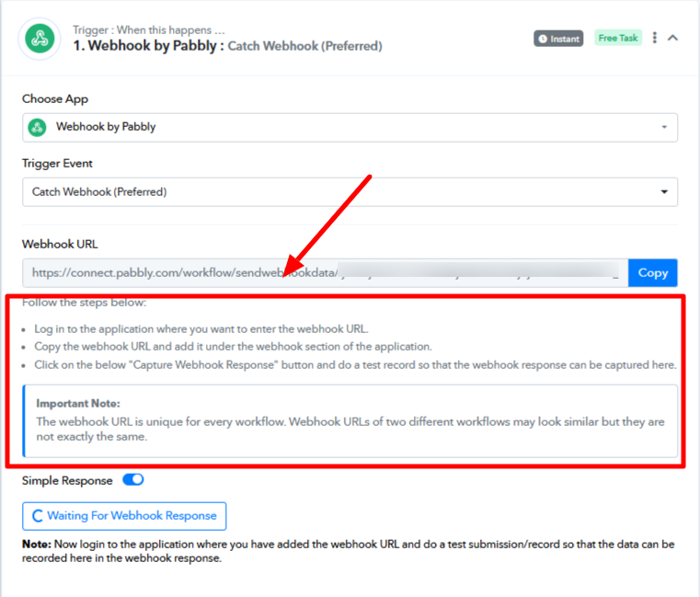The image size is (700, 597).
Task: Copy the webhook URL
Action: (653, 273)
